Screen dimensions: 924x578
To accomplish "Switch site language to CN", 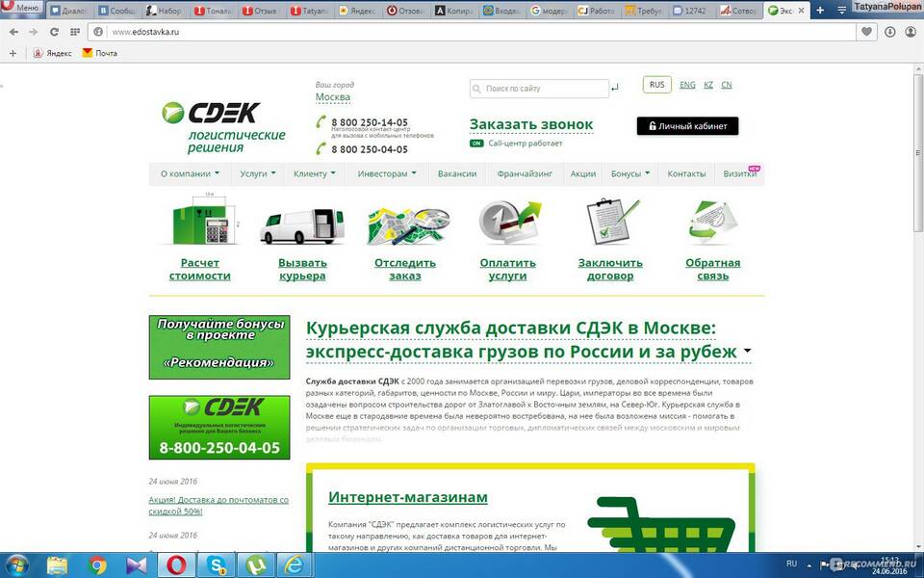I will click(x=727, y=85).
